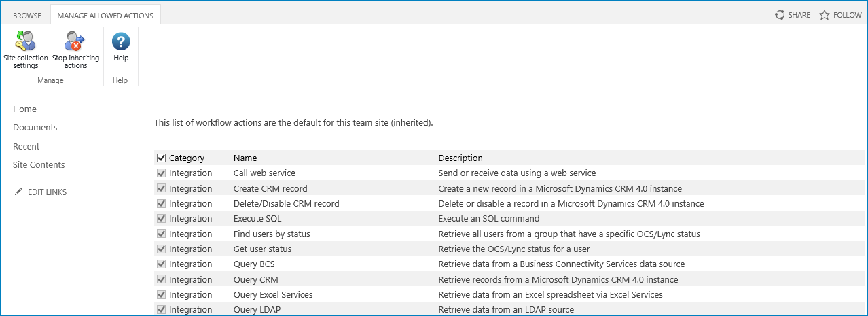The height and width of the screenshot is (316, 868).
Task: Click the Edit Links pencil icon
Action: tap(18, 192)
